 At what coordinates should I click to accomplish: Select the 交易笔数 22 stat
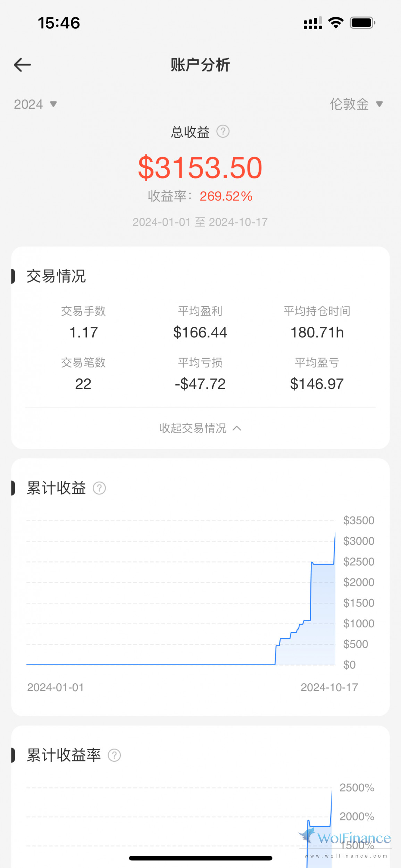tap(83, 384)
